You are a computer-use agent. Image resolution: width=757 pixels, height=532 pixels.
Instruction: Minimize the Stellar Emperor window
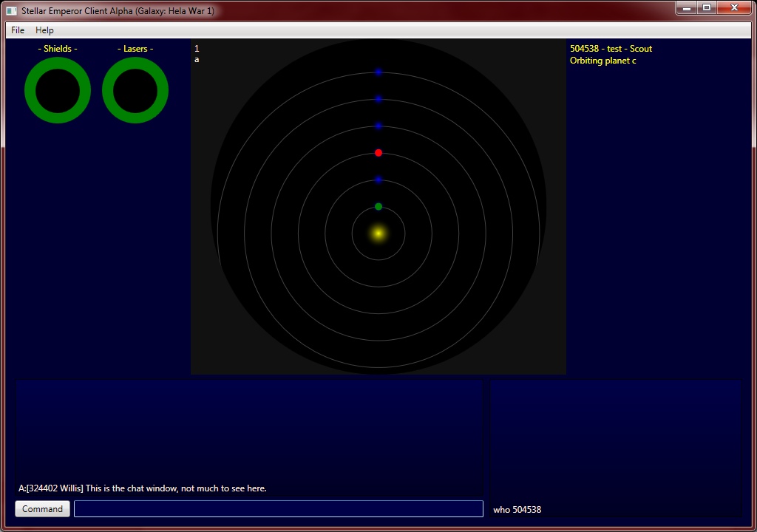coord(686,7)
